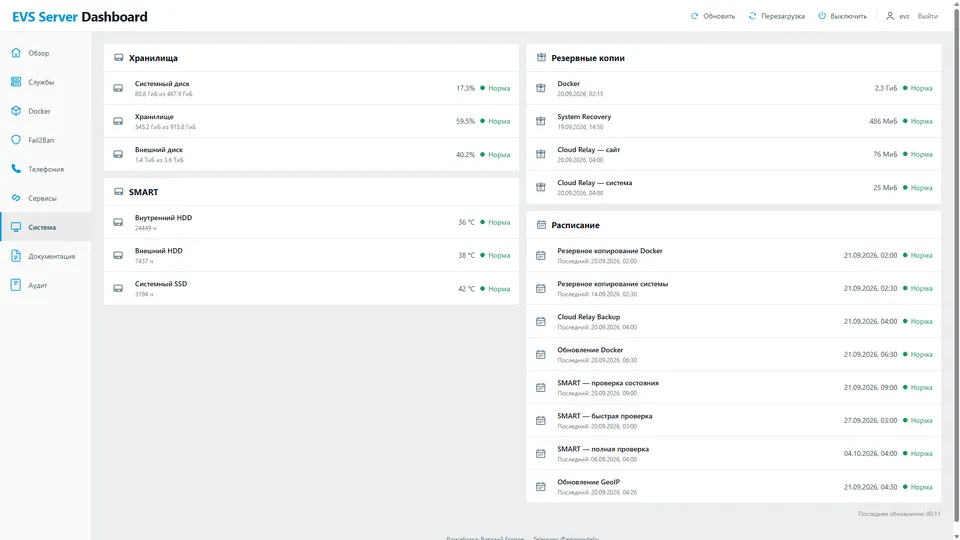
Task: Click SMART — проверка состояния row
Action: (733, 388)
